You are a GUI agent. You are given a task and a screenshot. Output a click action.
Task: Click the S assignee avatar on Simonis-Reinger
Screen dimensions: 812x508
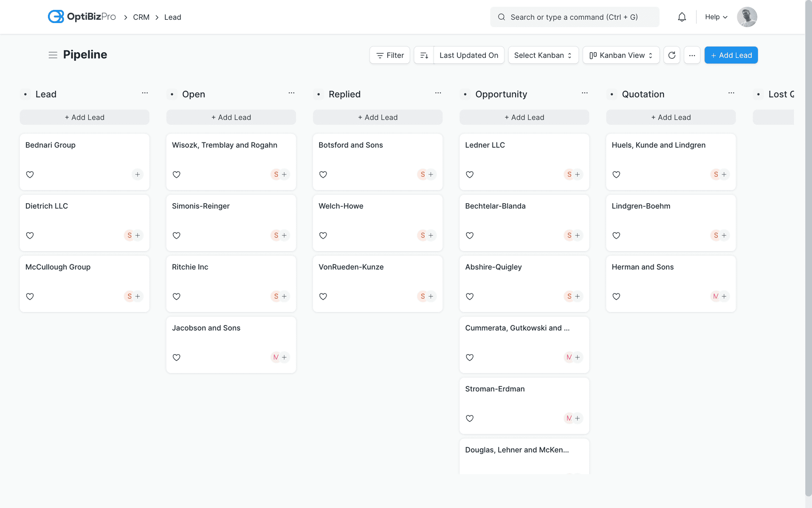pyautogui.click(x=275, y=235)
